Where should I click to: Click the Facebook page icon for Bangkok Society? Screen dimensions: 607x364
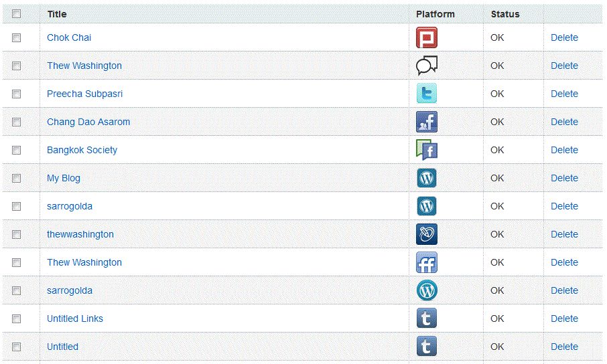427,150
